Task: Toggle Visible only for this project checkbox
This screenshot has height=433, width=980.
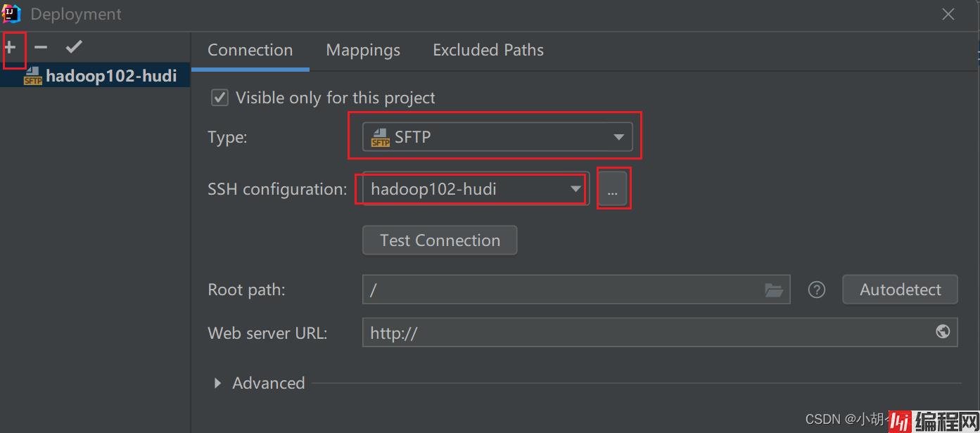Action: coord(220,98)
